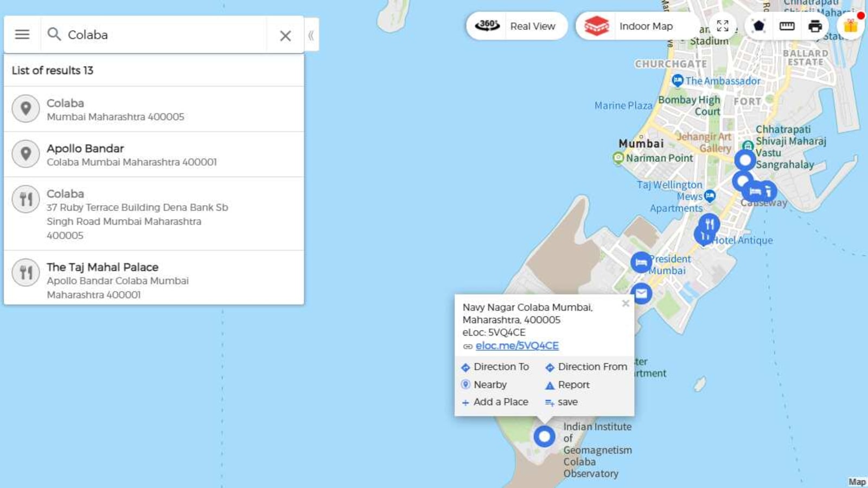868x488 pixels.
Task: Click the President Mumbai hotel bed marker
Action: click(641, 262)
